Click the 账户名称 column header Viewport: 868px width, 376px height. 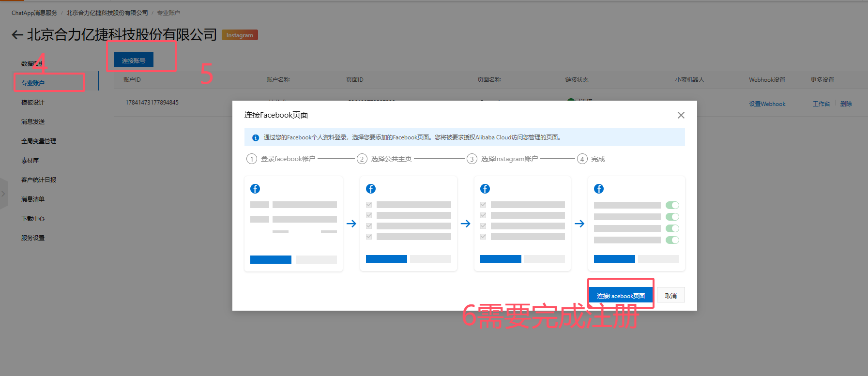(x=278, y=80)
